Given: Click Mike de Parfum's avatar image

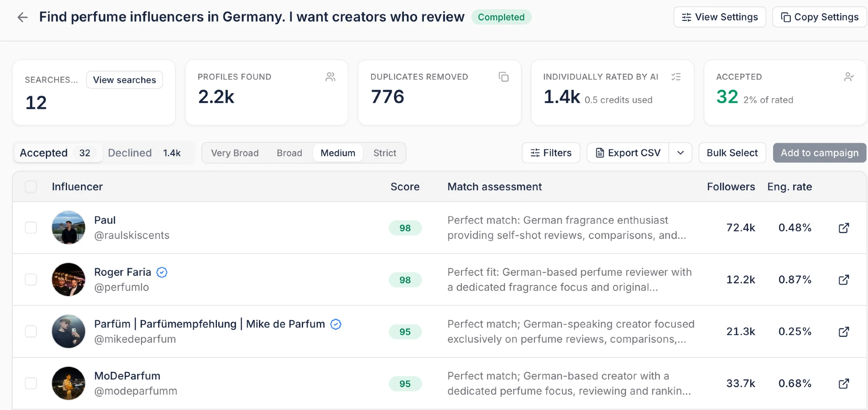Looking at the screenshot, I should [x=69, y=331].
